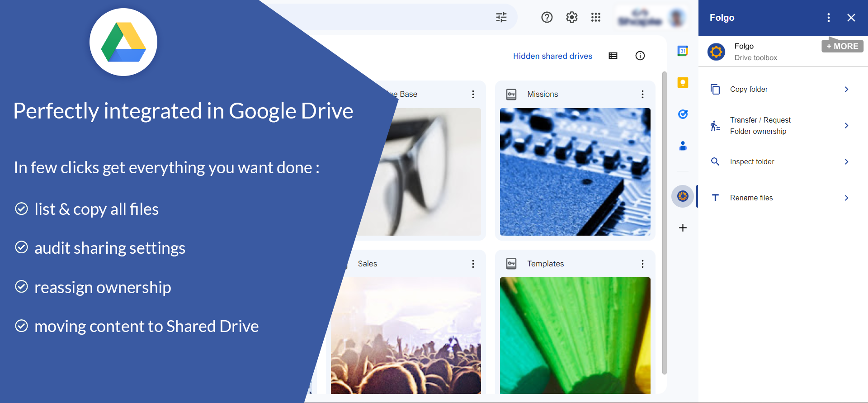Open the help question mark icon
The height and width of the screenshot is (403, 868).
point(547,17)
